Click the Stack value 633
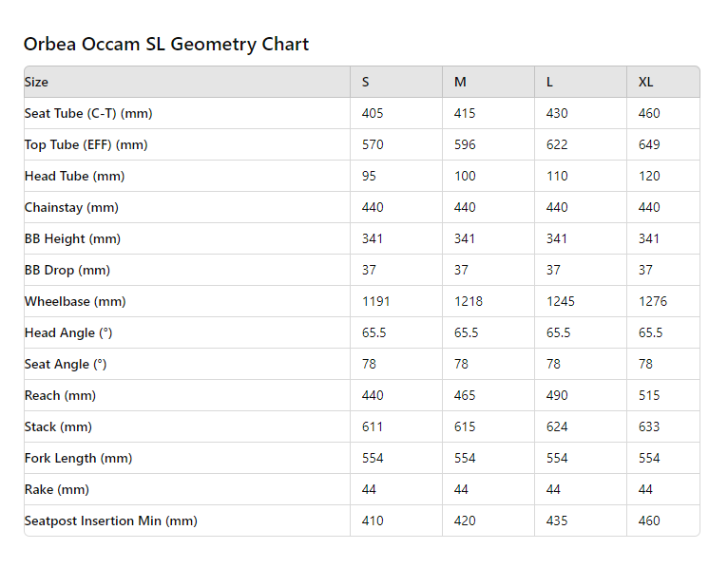728x568 pixels. click(x=649, y=426)
